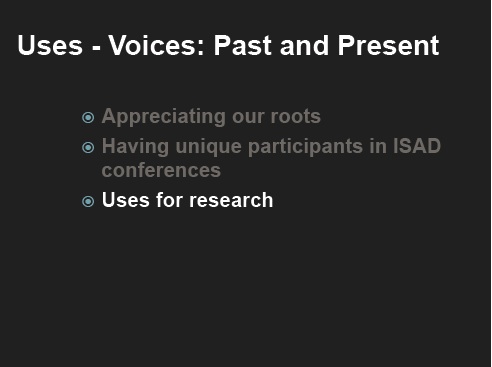
Task: Click the highlighted Uses for research text
Action: click(x=187, y=200)
